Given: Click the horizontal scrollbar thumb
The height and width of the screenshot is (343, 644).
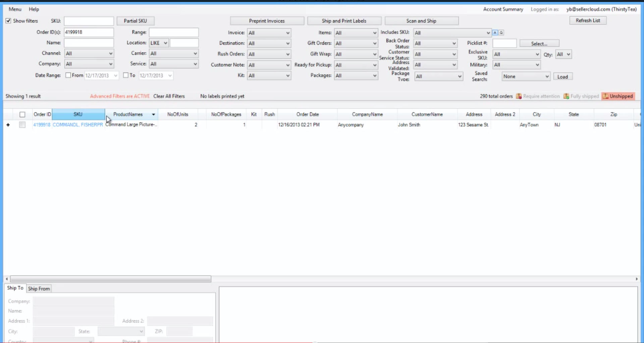Looking at the screenshot, I should click(111, 279).
